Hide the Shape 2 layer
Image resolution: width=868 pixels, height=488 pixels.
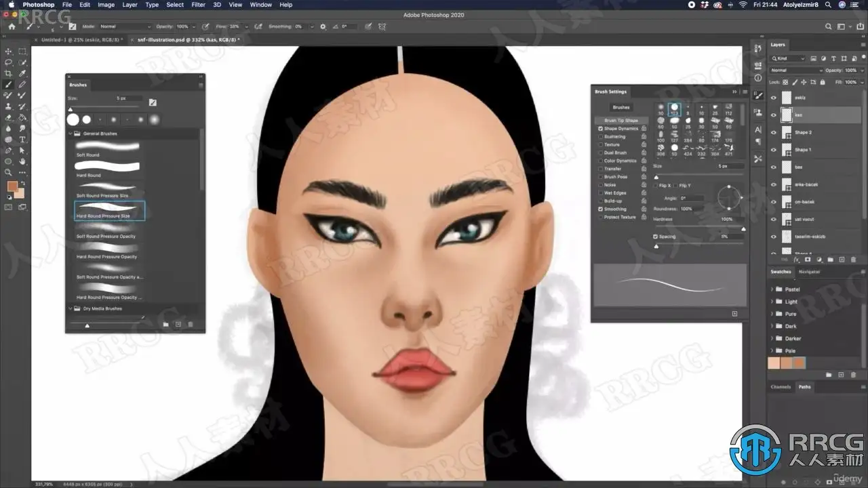774,133
